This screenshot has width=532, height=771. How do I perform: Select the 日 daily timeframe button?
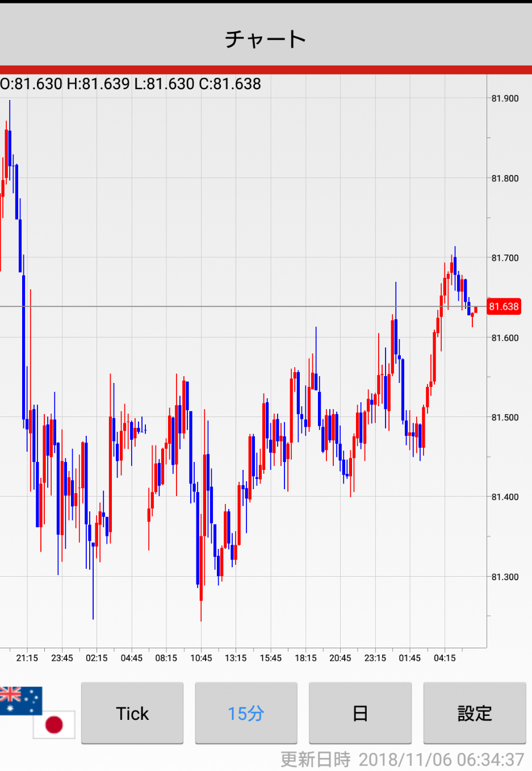pyautogui.click(x=360, y=713)
